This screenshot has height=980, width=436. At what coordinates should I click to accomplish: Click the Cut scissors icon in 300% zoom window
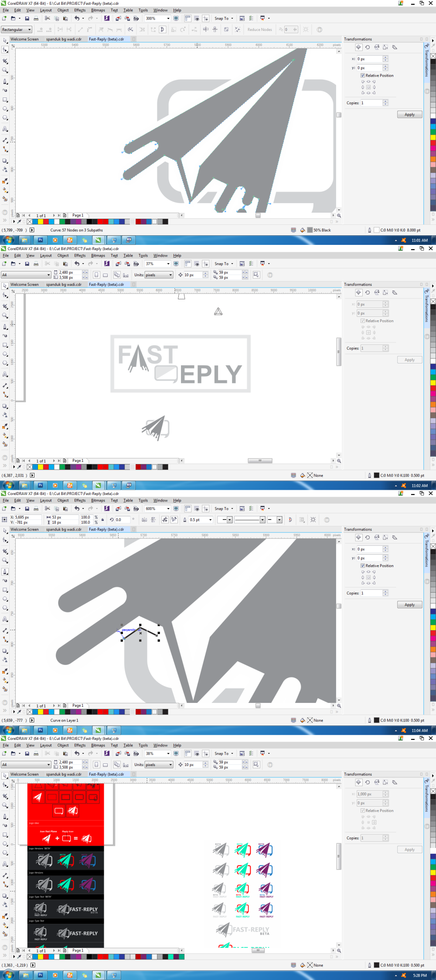(48, 18)
